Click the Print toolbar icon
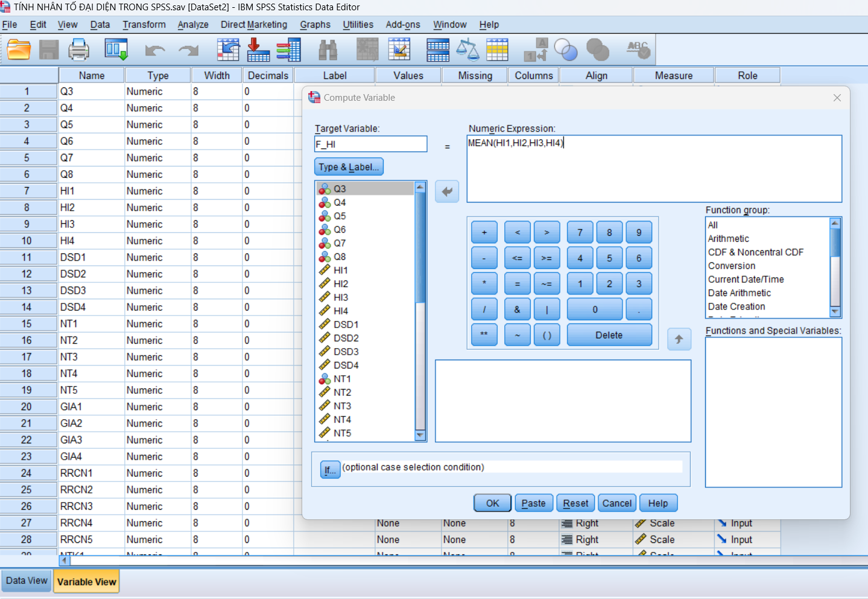The image size is (868, 599). [x=78, y=49]
